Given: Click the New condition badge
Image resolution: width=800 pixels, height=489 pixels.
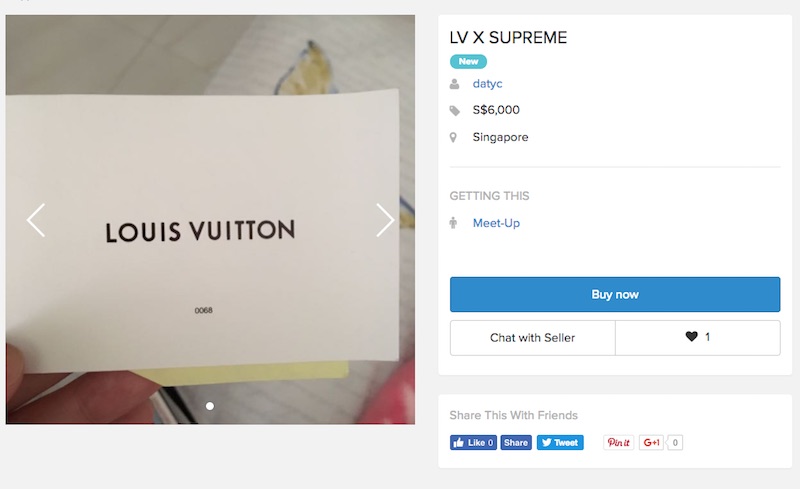Looking at the screenshot, I should pos(468,61).
